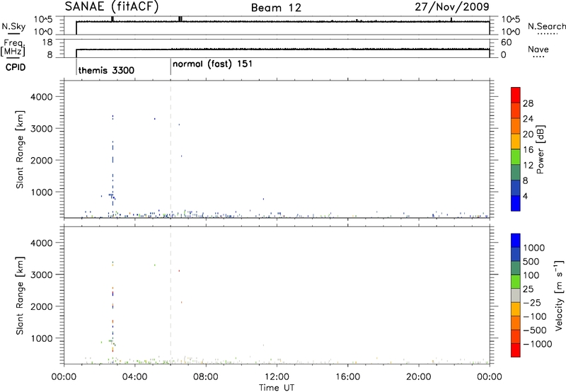The height and width of the screenshot is (392, 566).
Task: Pick the bright blue top segment of velocity color bar
Action: (516, 241)
